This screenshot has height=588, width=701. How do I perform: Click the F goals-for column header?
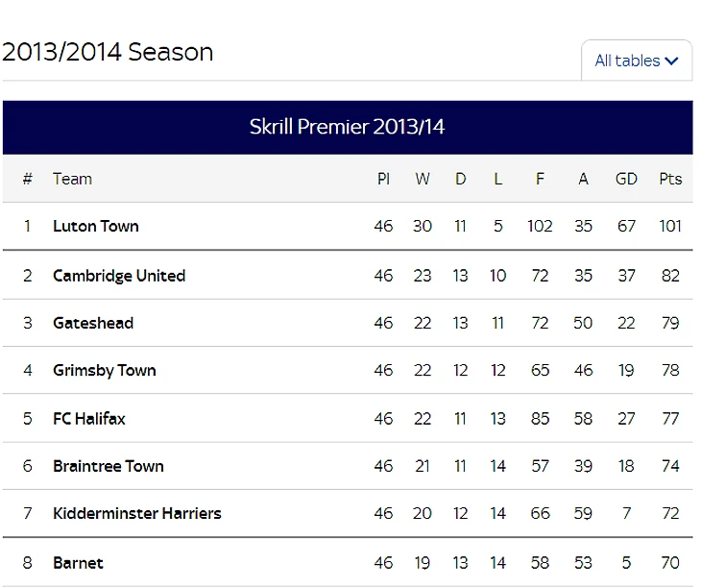click(x=540, y=179)
